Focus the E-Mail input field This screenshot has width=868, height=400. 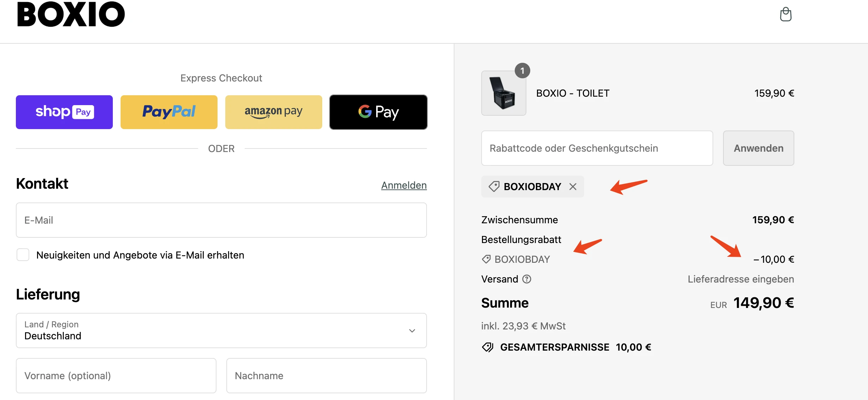coord(221,220)
